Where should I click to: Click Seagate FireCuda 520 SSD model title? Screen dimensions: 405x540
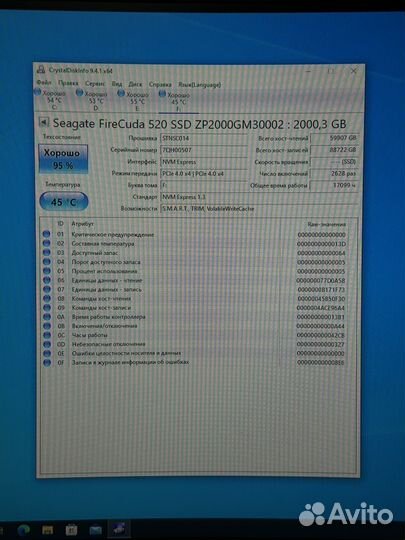[x=199, y=124]
